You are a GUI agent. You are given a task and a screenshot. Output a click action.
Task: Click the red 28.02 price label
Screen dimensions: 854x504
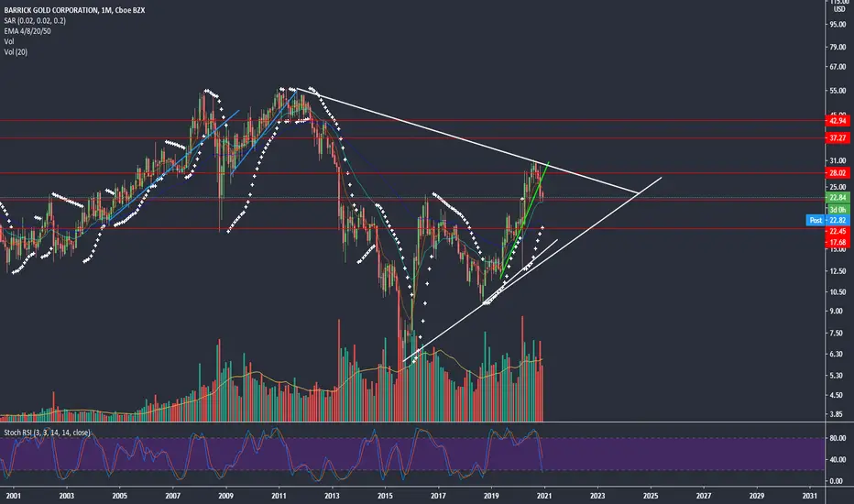tap(838, 172)
